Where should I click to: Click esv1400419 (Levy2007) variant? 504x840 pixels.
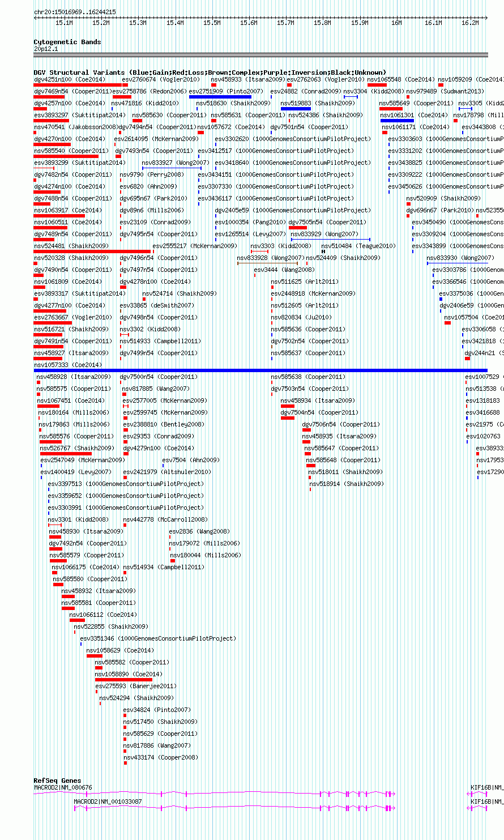point(76,472)
